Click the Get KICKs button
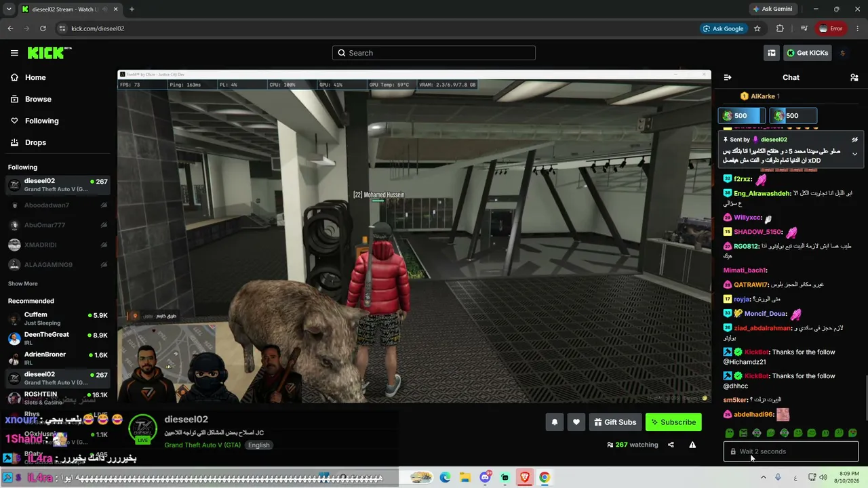This screenshot has height=488, width=868. [x=808, y=53]
